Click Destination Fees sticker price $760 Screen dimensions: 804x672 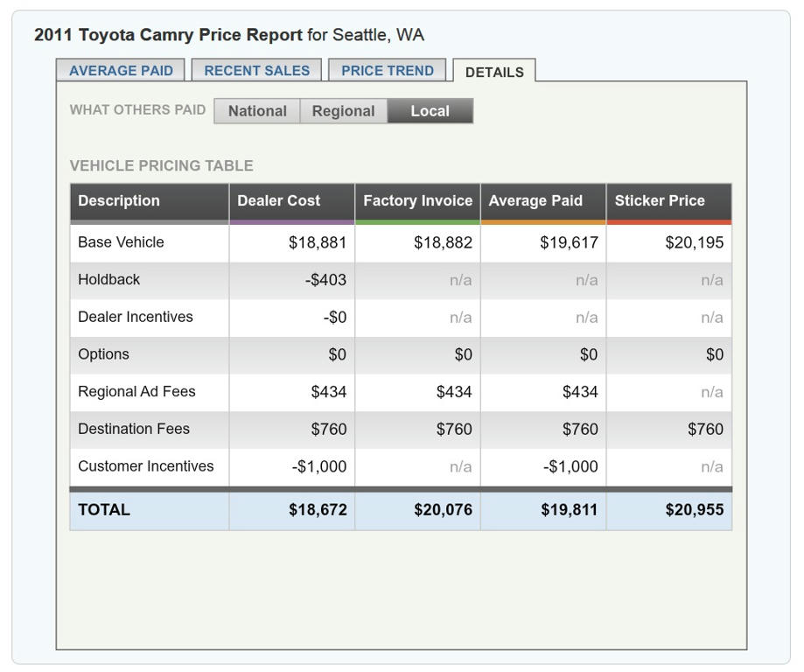tap(705, 430)
